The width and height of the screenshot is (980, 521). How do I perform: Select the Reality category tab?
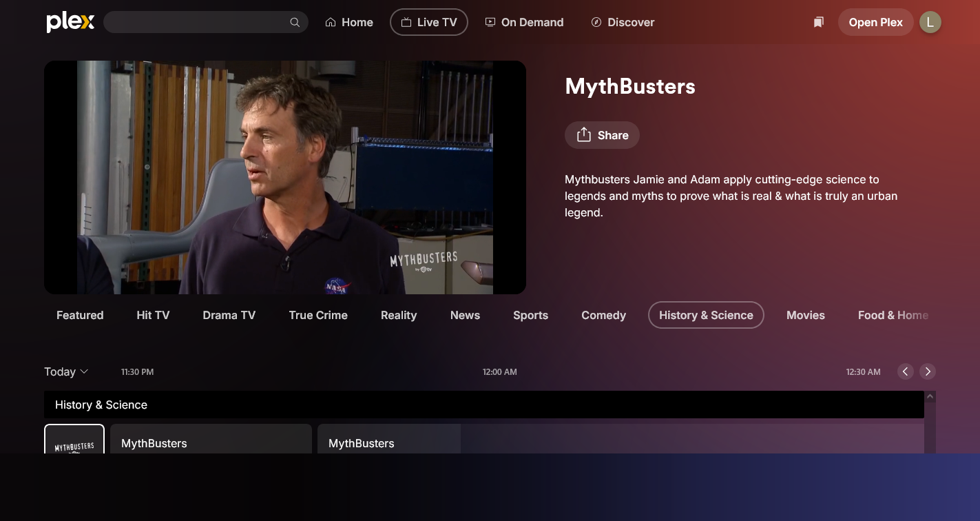[x=399, y=315]
